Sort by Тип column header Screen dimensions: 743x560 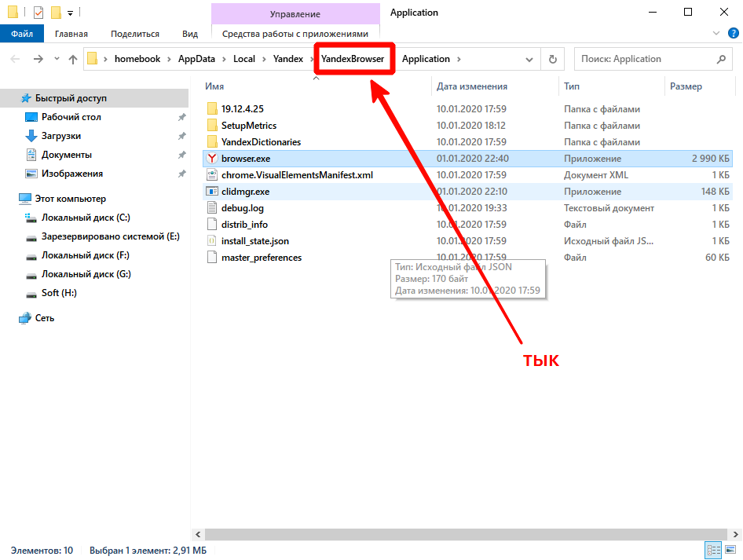click(572, 86)
